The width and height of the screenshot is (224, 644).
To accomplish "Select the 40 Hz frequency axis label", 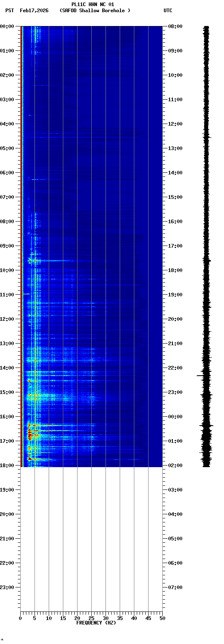I will (134, 618).
